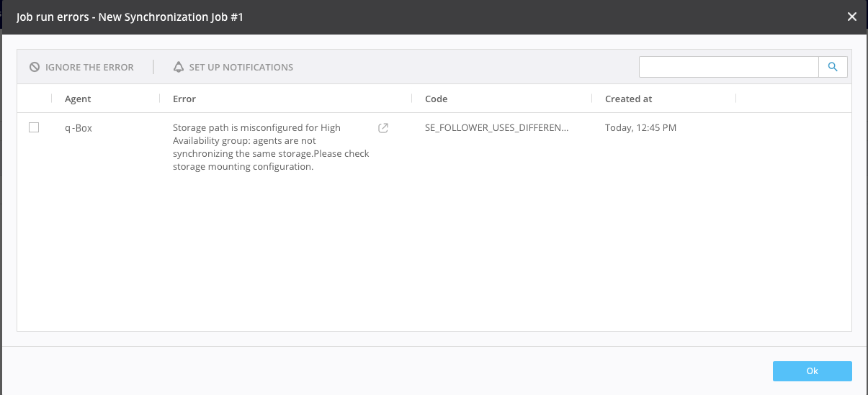Click the circle-slash ignore icon
Image resolution: width=868 pixels, height=395 pixels.
35,67
